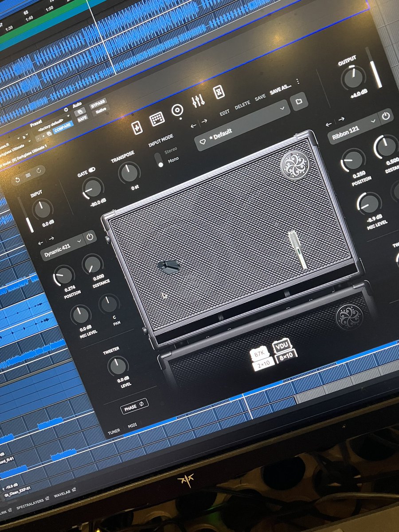The width and height of the screenshot is (399, 532).
Task: Click Dynamic 421 POSITION knob (0.274)
Action: 65,276
